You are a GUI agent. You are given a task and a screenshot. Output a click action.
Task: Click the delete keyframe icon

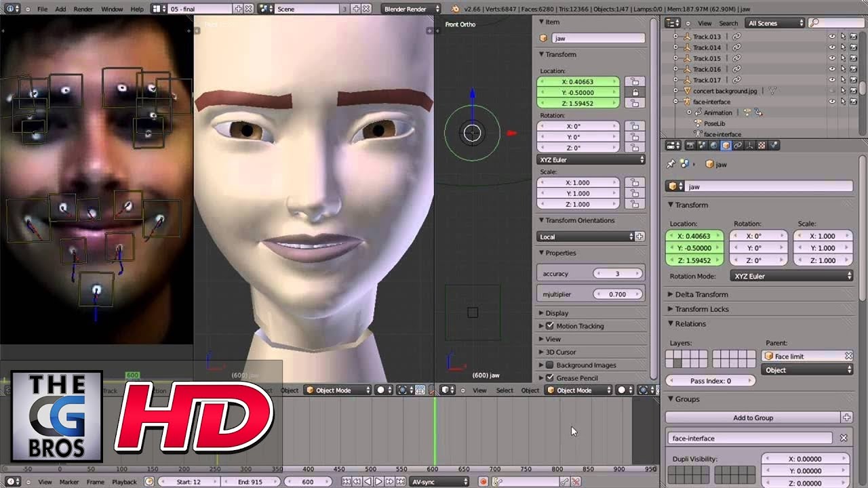[x=576, y=482]
